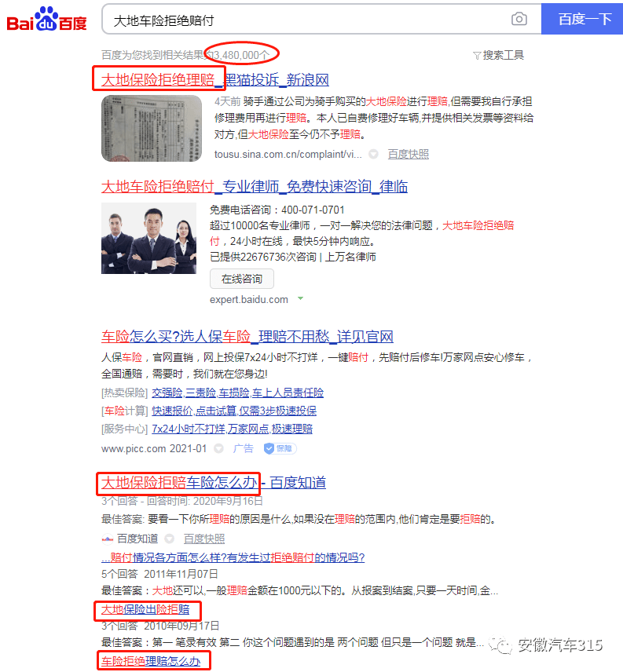Click the lawyers photo thumbnail
Viewport: 623px width, 672px height.
coord(148,239)
